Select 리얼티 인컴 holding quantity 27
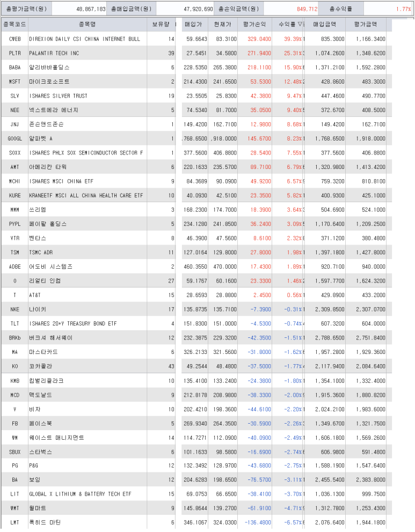The height and width of the screenshot is (532, 415). 171,281
